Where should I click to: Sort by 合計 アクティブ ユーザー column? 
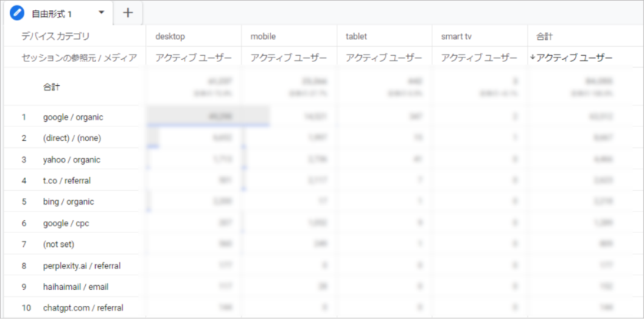click(571, 58)
